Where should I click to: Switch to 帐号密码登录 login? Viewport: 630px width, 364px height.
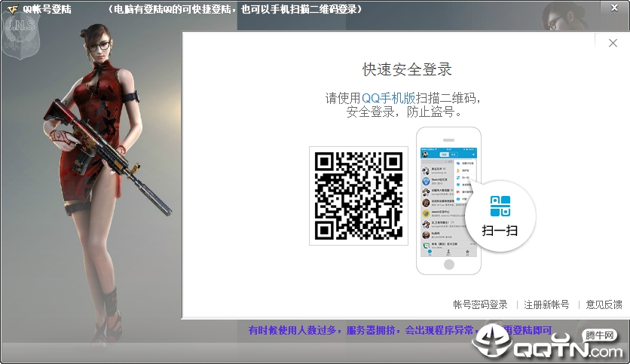(480, 304)
